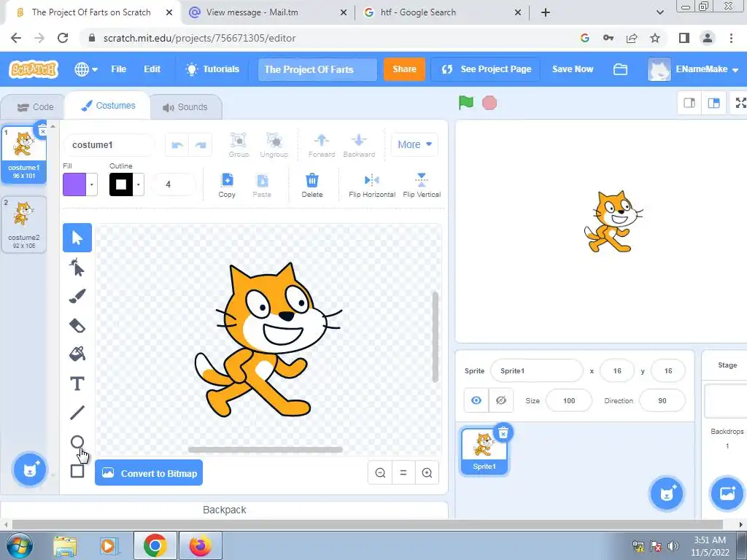The width and height of the screenshot is (747, 560).
Task: Click the outline width field
Action: pyautogui.click(x=174, y=184)
